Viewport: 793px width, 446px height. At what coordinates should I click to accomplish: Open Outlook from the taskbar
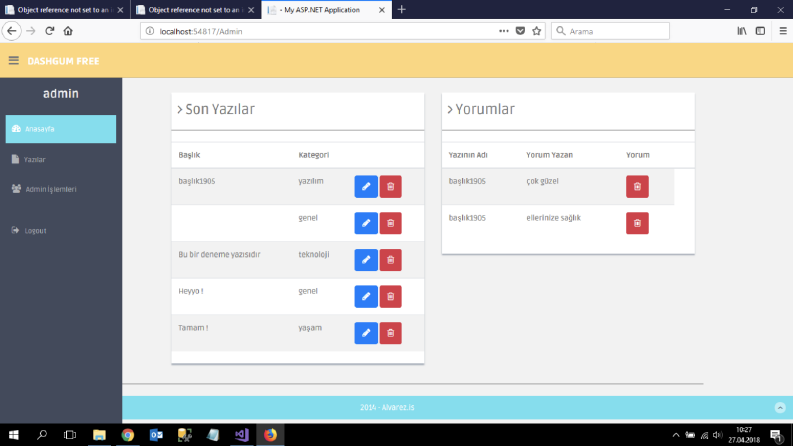[156, 435]
